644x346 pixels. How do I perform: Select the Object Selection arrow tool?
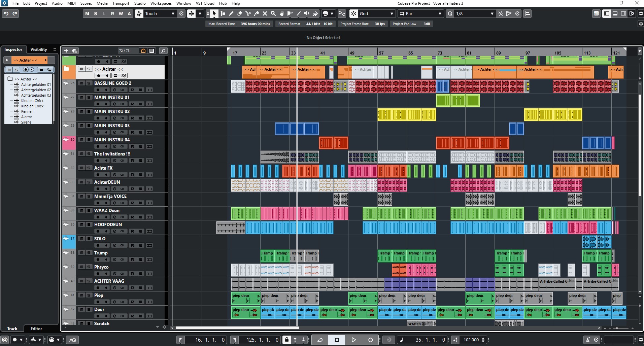click(x=214, y=13)
